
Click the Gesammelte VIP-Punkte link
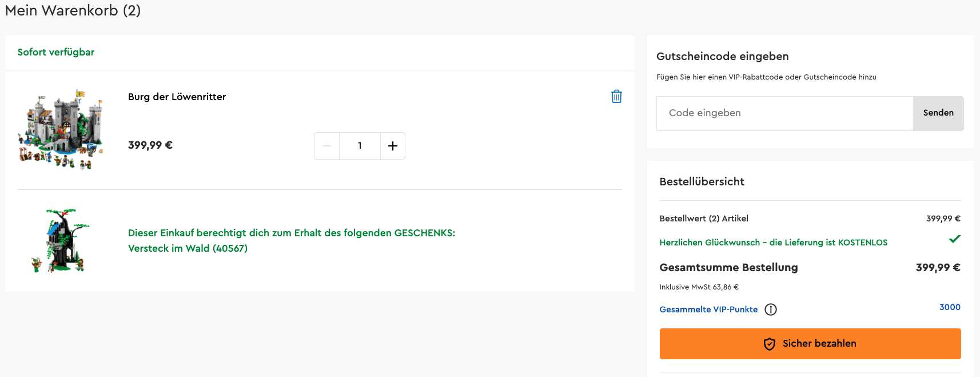click(x=708, y=309)
